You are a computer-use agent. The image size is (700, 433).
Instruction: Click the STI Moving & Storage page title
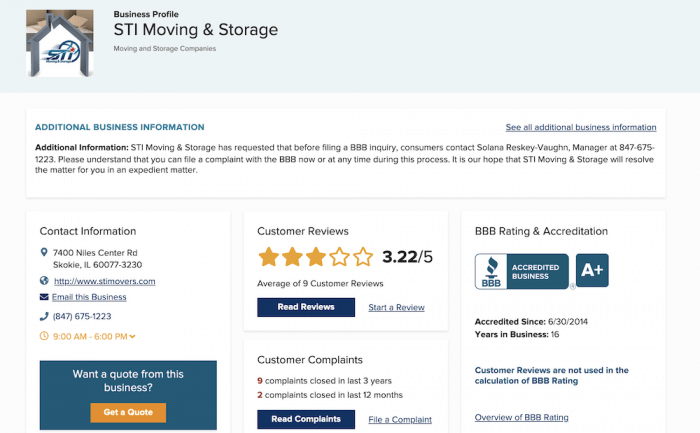pos(196,30)
